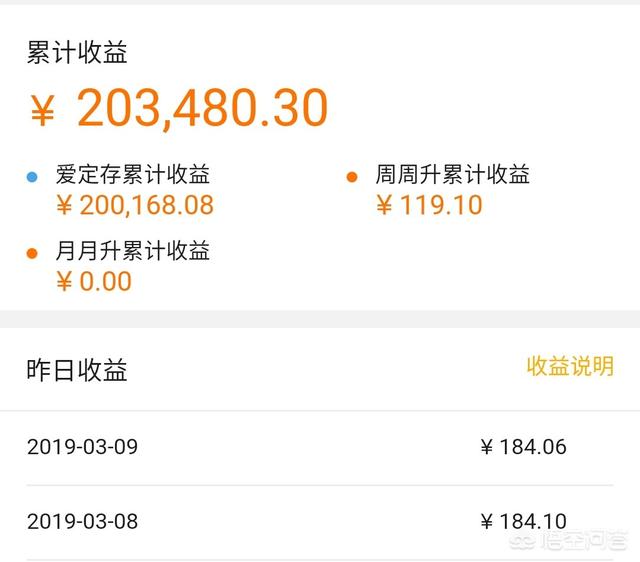Open the 收益说明 link

click(x=570, y=366)
